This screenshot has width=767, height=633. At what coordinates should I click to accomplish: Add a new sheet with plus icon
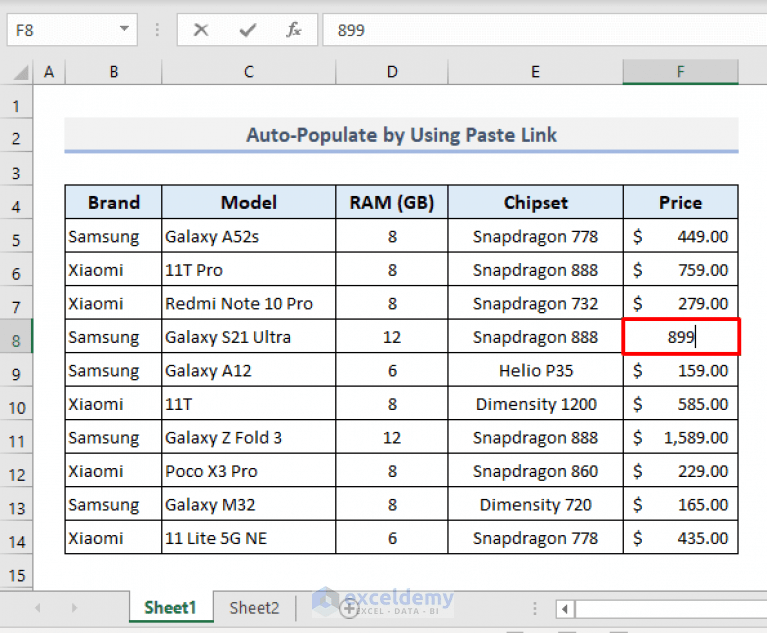pyautogui.click(x=349, y=609)
